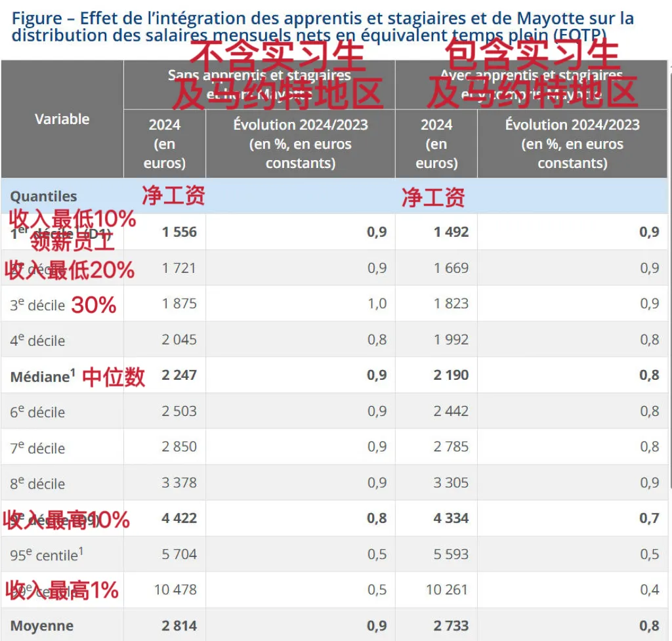Click the '4e décile' row label
The width and height of the screenshot is (672, 641).
click(x=37, y=341)
